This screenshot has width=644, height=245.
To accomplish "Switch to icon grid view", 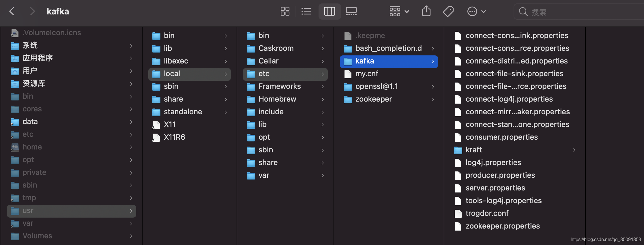I will click(x=285, y=12).
